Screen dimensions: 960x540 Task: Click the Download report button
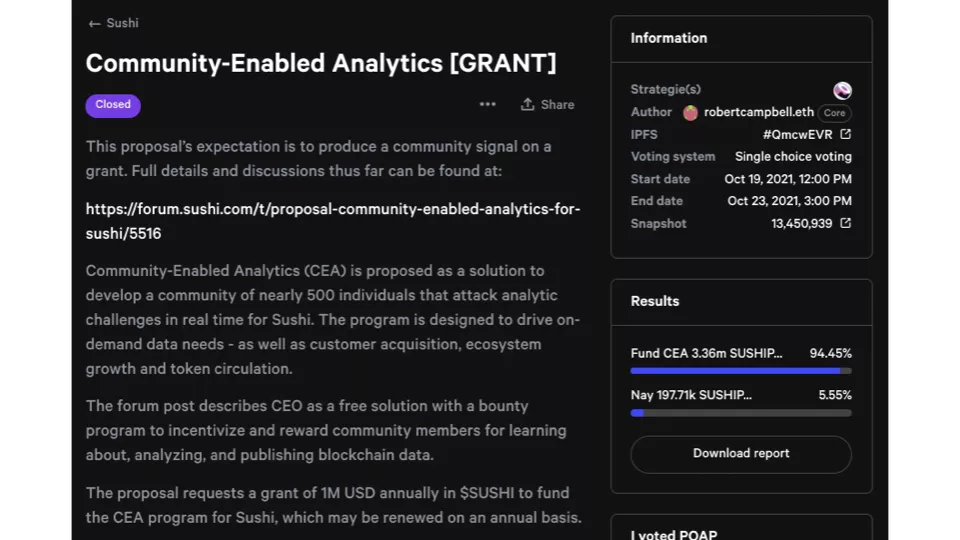(x=741, y=454)
